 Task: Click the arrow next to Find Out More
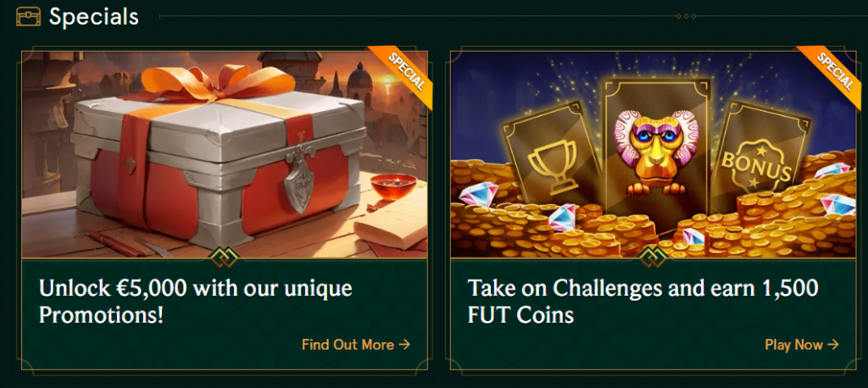(404, 344)
